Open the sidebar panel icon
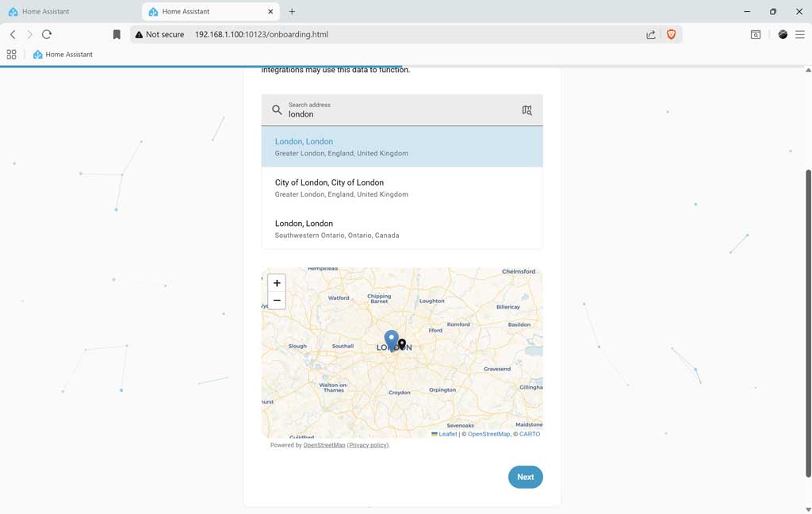 pyautogui.click(x=756, y=34)
